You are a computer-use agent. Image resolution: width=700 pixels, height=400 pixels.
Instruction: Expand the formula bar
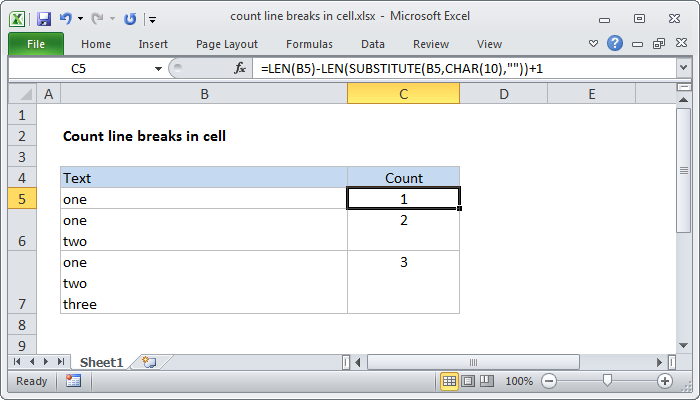point(683,68)
